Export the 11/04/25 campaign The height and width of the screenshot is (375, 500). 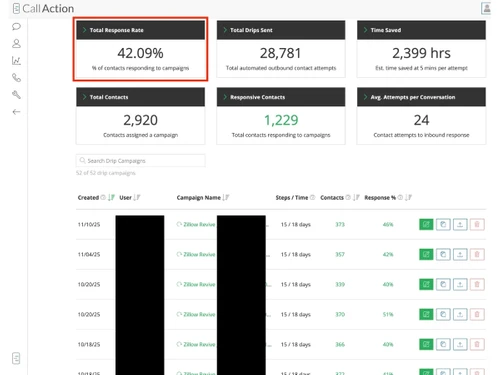tap(460, 254)
